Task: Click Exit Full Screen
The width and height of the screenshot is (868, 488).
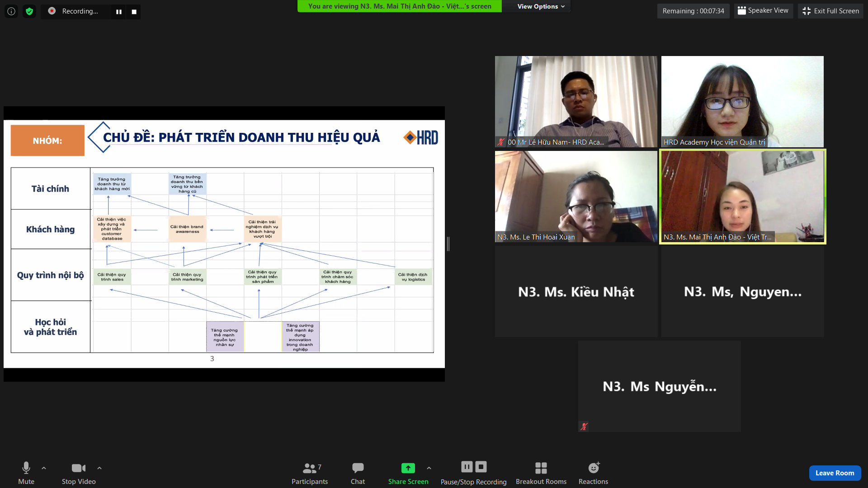Action: tap(830, 11)
